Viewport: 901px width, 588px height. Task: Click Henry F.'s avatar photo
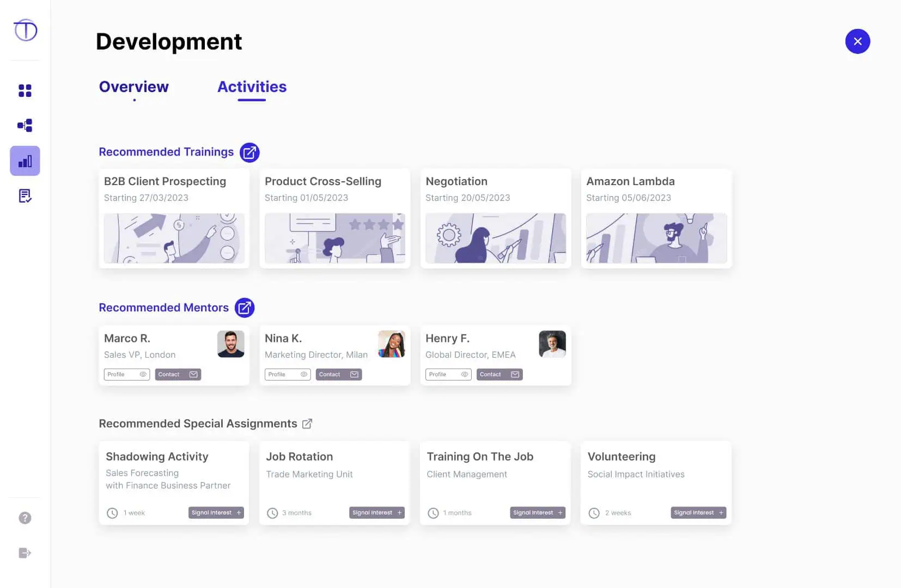coord(552,344)
